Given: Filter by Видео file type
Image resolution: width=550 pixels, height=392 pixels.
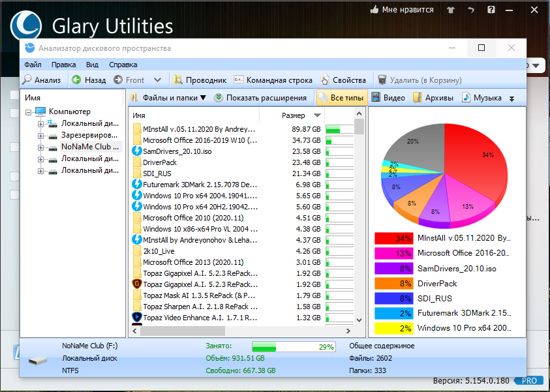Looking at the screenshot, I should [388, 98].
